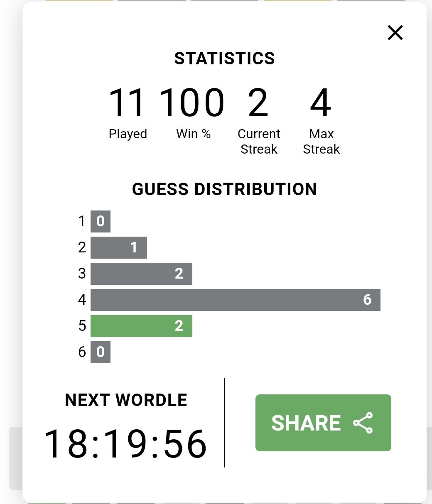Image resolution: width=432 pixels, height=504 pixels.
Task: Click the Current Streak label text
Action: [x=259, y=142]
